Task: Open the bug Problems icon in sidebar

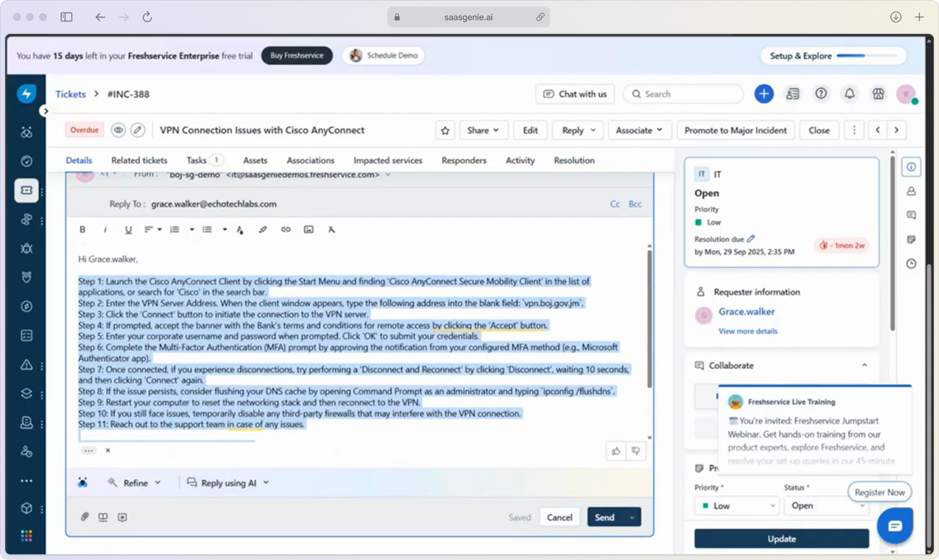Action: (27, 248)
